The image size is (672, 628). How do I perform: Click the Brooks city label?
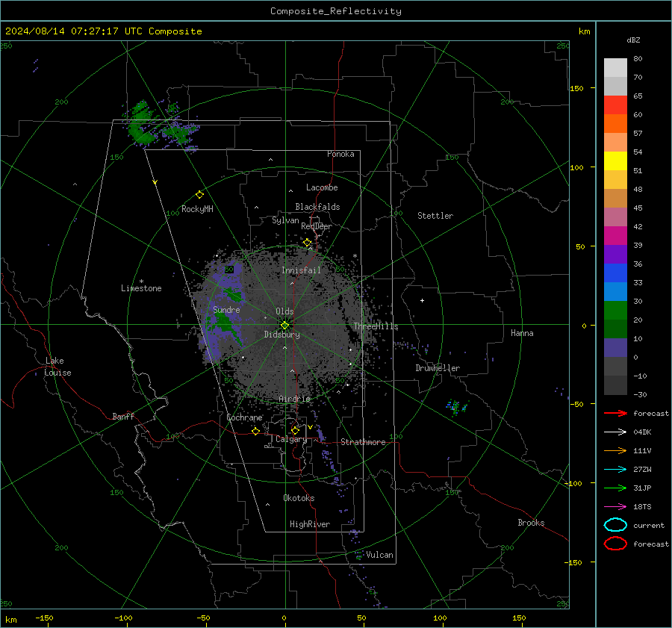click(531, 523)
